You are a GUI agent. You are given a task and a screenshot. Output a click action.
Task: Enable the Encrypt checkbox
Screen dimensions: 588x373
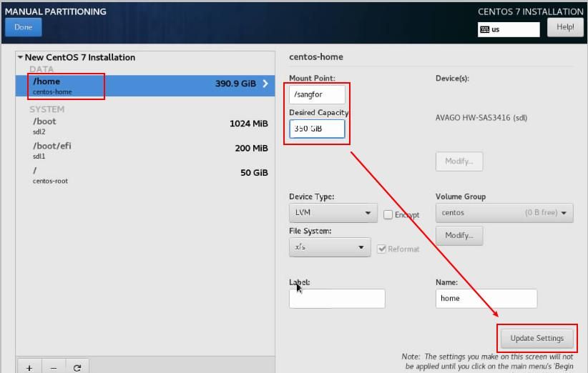[388, 214]
